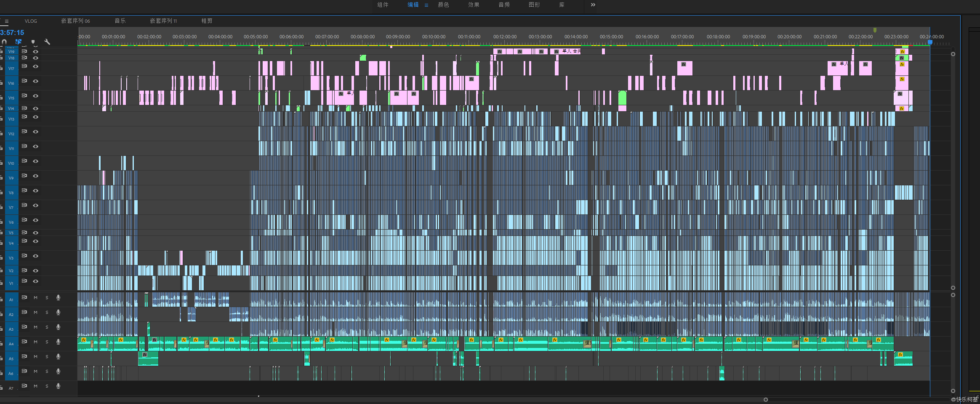Select the first green clip on A5

pos(148,359)
